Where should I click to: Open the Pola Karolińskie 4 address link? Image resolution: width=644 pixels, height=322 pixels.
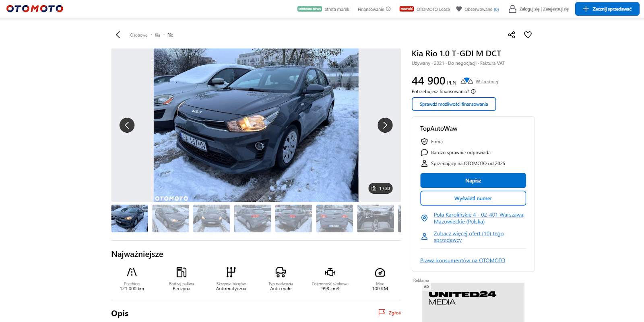(x=479, y=218)
